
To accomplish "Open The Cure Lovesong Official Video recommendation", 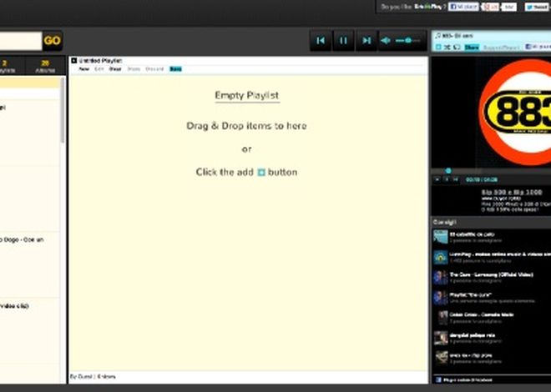I will coord(491,274).
